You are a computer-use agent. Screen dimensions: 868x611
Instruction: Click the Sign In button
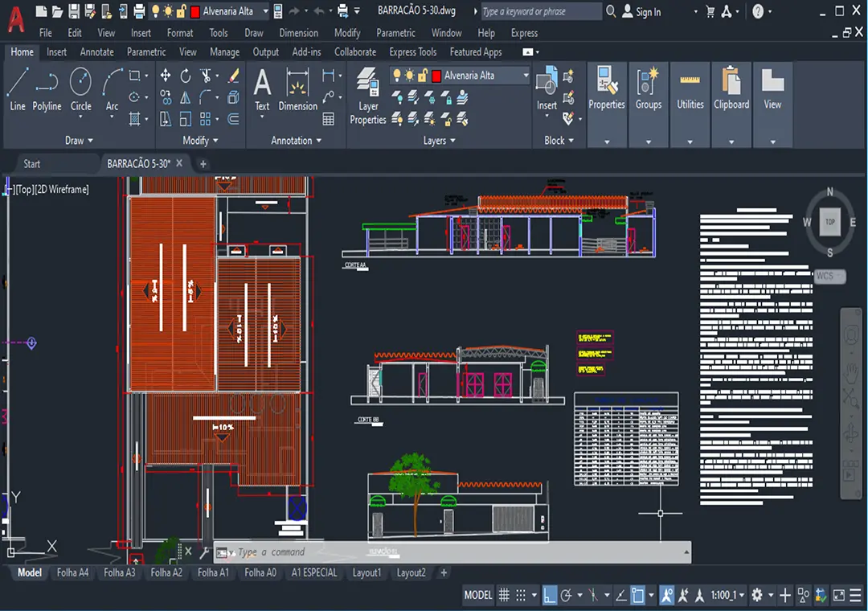[x=647, y=12]
